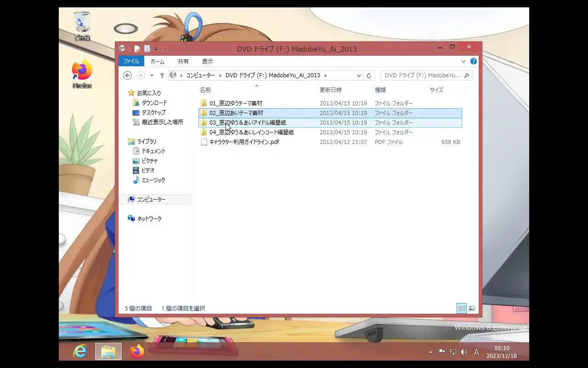Select ライブラリ in navigation pane
Image resolution: width=588 pixels, height=368 pixels.
point(142,142)
